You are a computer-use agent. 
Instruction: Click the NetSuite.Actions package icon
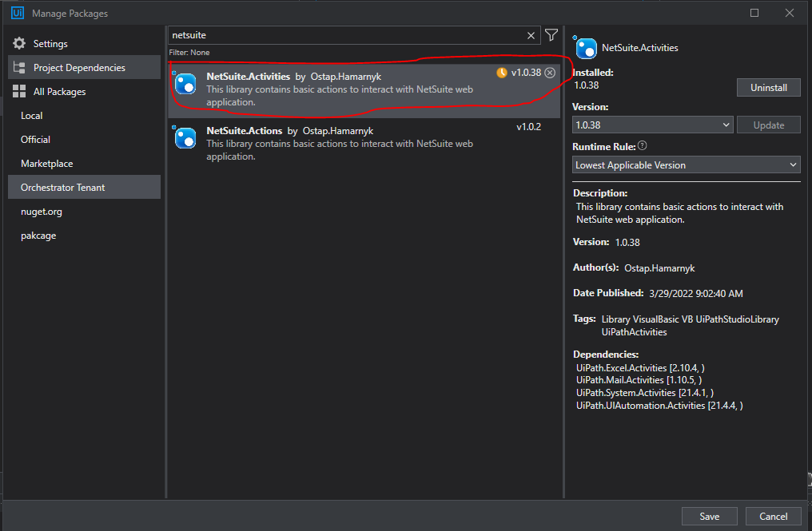(185, 138)
